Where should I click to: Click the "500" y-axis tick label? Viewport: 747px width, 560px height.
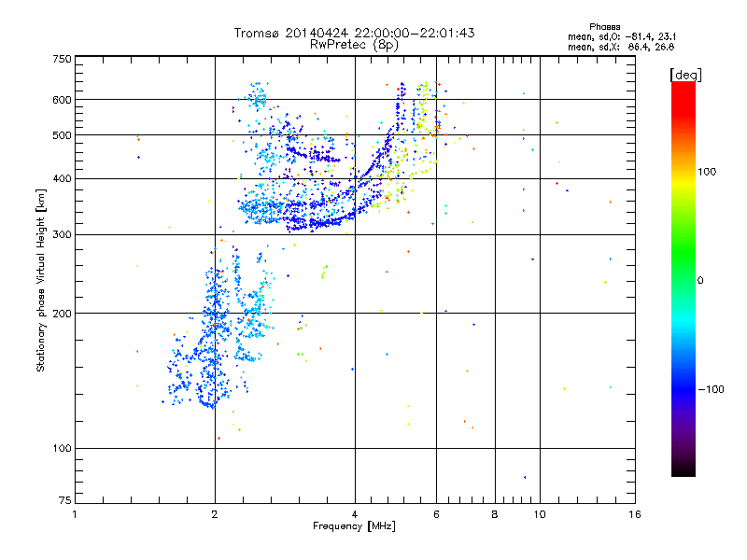pyautogui.click(x=62, y=135)
